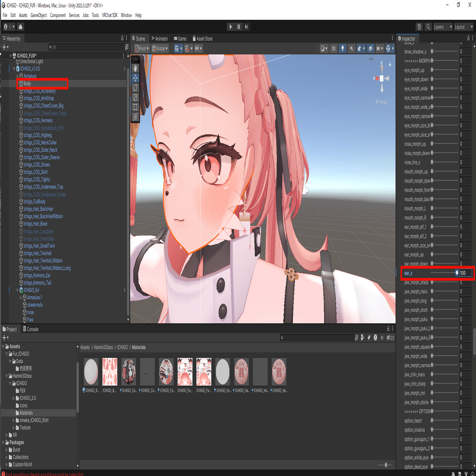Screen dimensions: 476x476
Task: Switch Scene view to 2D mode
Action: [x=333, y=48]
